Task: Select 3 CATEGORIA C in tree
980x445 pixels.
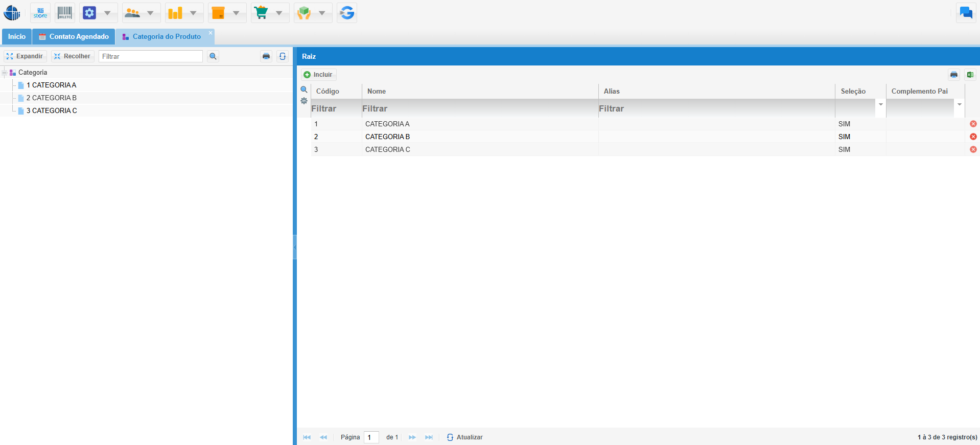Action: coord(52,110)
